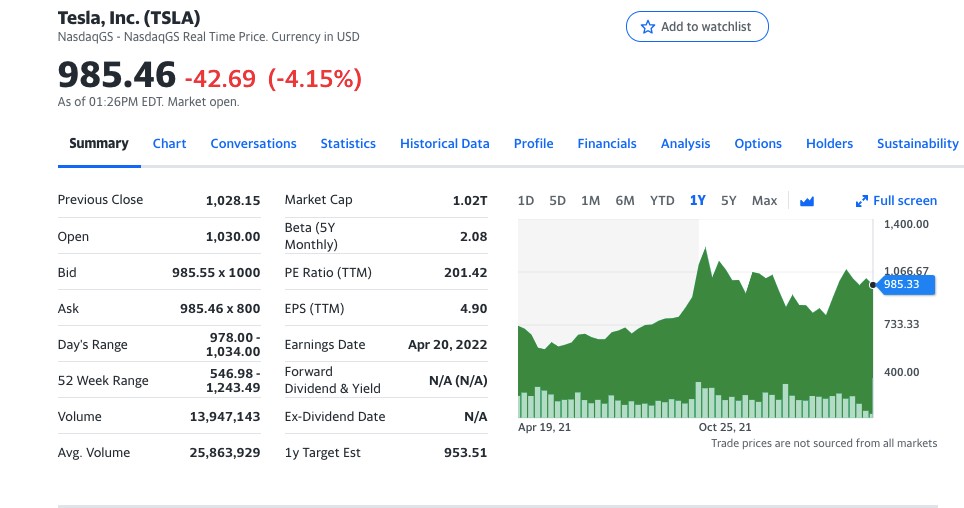Open the Sustainability tab
The width and height of the screenshot is (964, 508).
coord(917,144)
